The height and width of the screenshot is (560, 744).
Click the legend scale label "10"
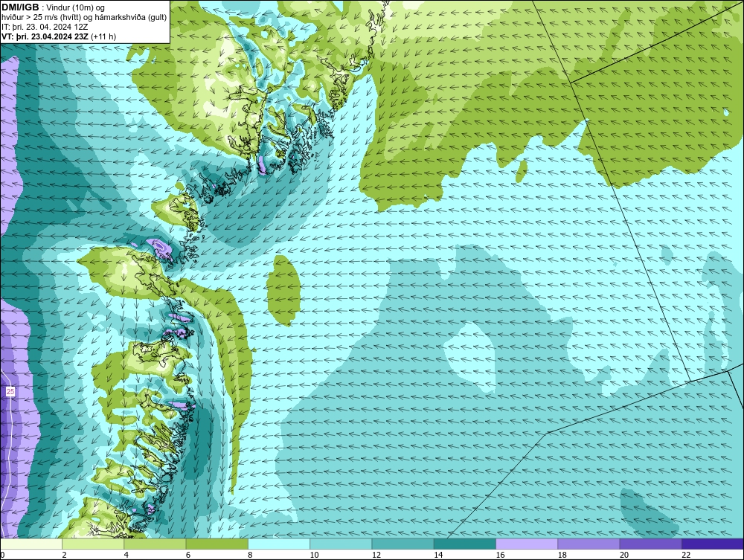click(x=314, y=555)
